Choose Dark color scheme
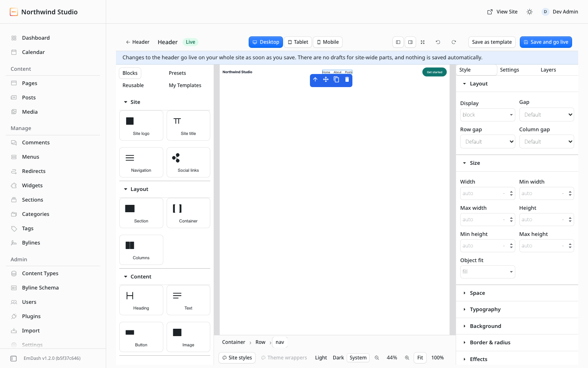This screenshot has width=588, height=368. tap(338, 358)
